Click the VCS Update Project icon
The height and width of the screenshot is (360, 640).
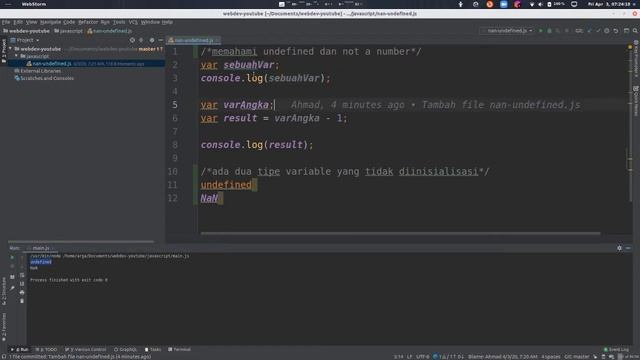coord(589,31)
